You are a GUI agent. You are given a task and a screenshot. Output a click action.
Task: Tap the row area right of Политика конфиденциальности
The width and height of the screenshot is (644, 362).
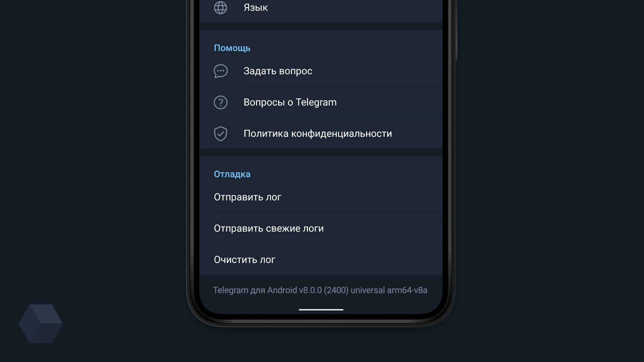pyautogui.click(x=417, y=133)
